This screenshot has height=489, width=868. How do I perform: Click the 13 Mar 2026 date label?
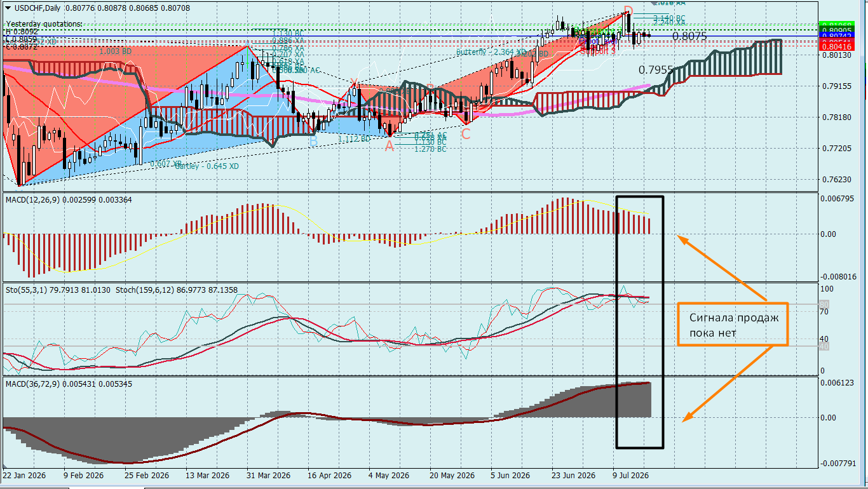click(207, 476)
